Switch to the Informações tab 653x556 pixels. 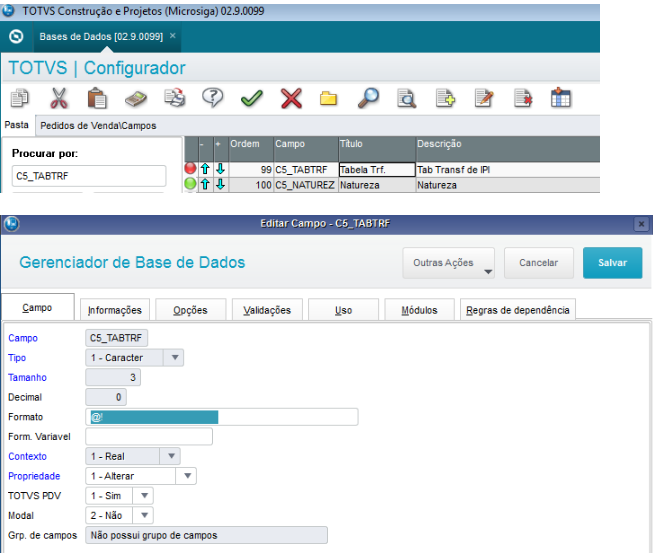coord(115,310)
